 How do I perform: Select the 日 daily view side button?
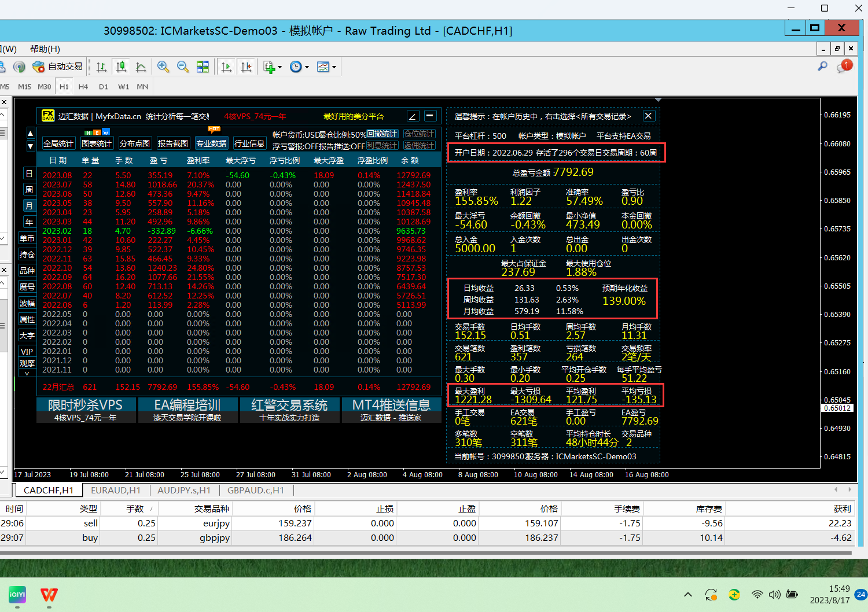pyautogui.click(x=29, y=174)
